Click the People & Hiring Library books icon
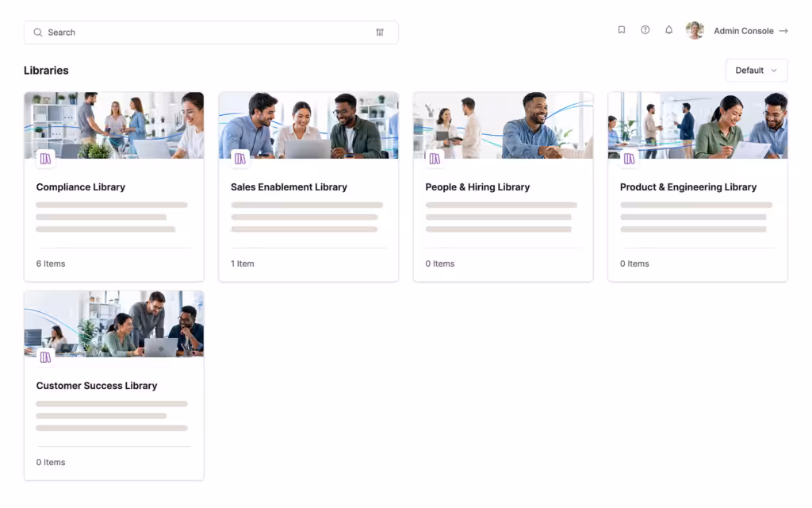 click(435, 159)
